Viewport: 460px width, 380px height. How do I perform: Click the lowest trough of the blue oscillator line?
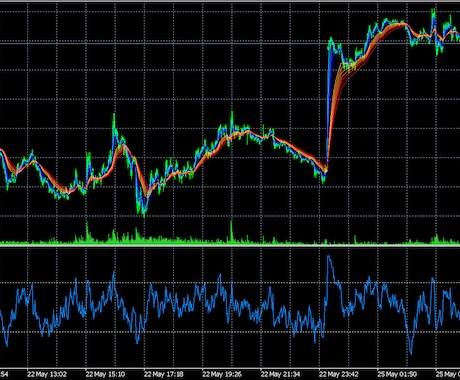[x=411, y=353]
